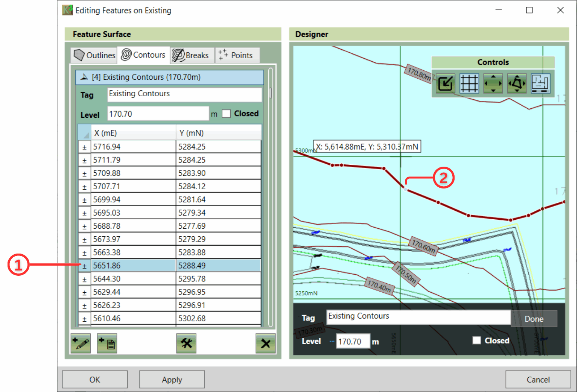Click the add-from-document icon
578x392 pixels.
pyautogui.click(x=107, y=343)
